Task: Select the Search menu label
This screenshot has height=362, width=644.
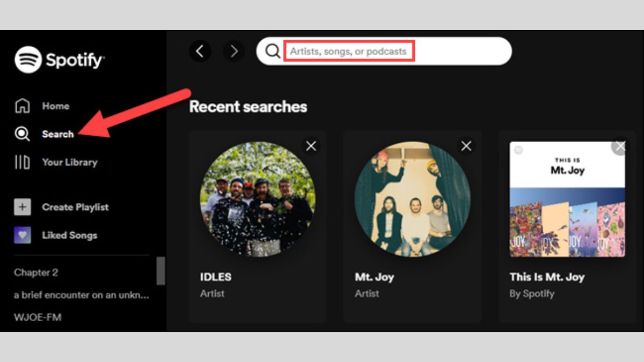Action: [58, 134]
